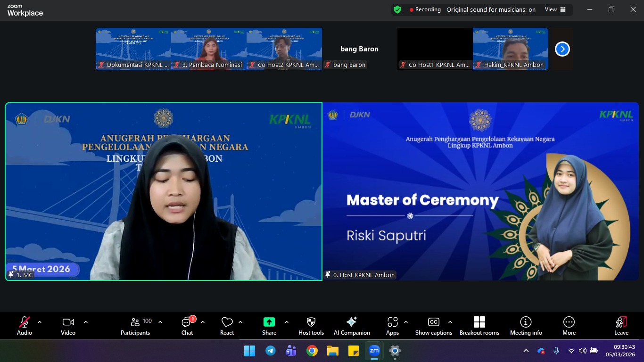Leave the meeting
The height and width of the screenshot is (362, 644).
pos(621,326)
